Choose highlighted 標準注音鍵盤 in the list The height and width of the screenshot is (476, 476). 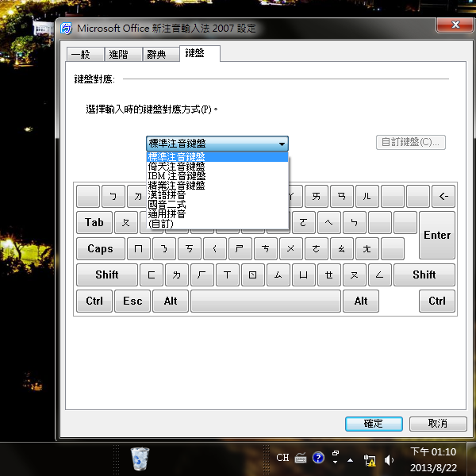pyautogui.click(x=217, y=156)
